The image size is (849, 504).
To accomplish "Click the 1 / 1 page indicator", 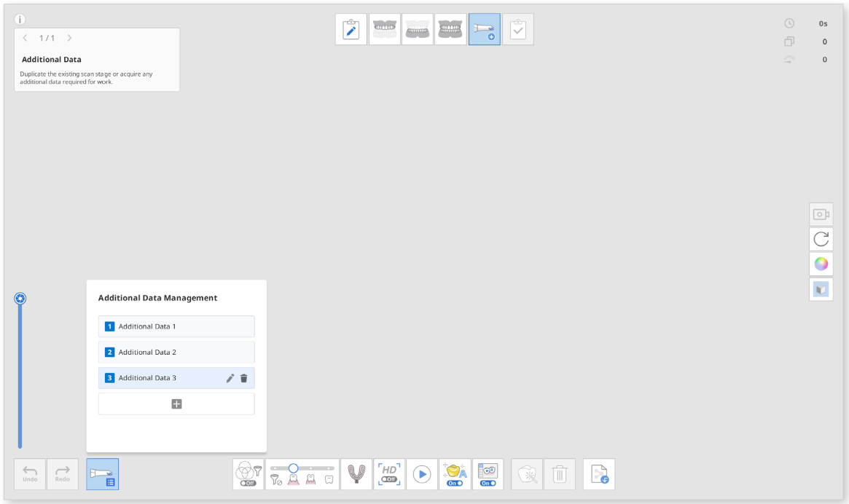I will (x=47, y=38).
